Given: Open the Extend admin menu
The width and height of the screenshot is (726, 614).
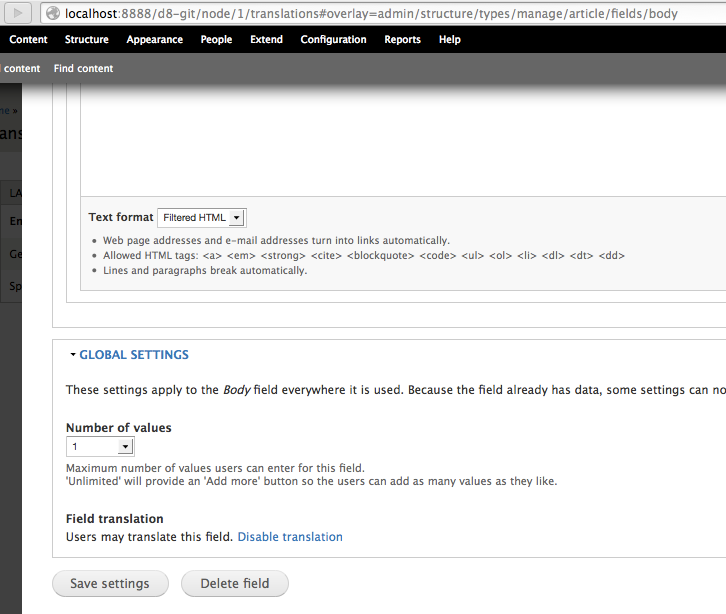Looking at the screenshot, I should (x=266, y=39).
